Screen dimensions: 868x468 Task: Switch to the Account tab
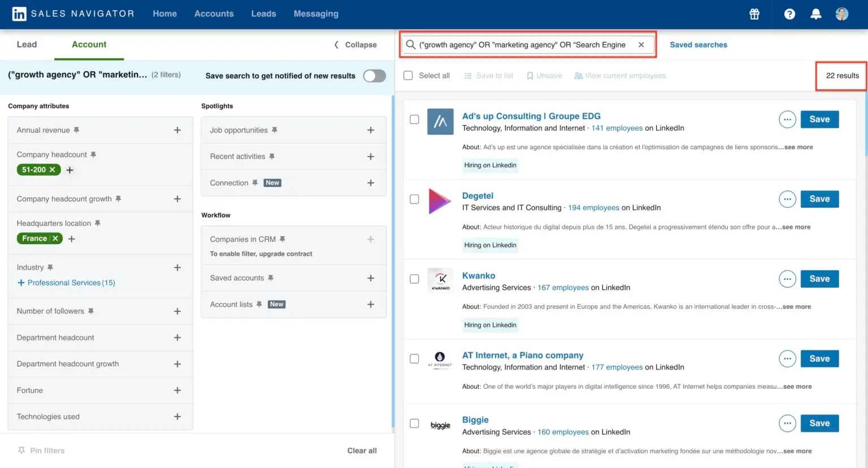click(x=89, y=44)
